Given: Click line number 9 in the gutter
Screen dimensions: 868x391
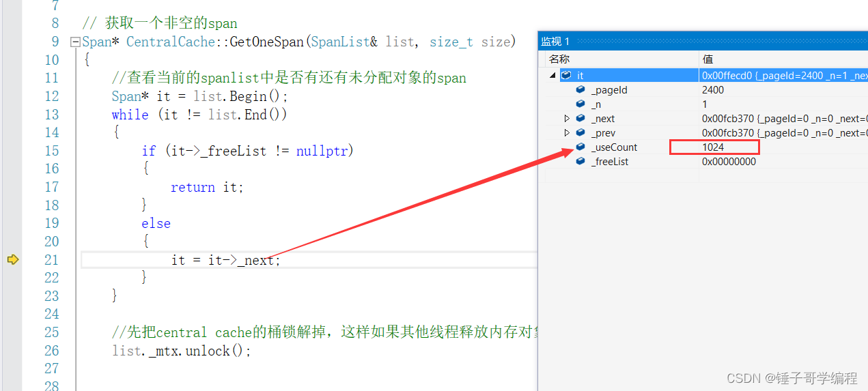Looking at the screenshot, I should point(55,42).
